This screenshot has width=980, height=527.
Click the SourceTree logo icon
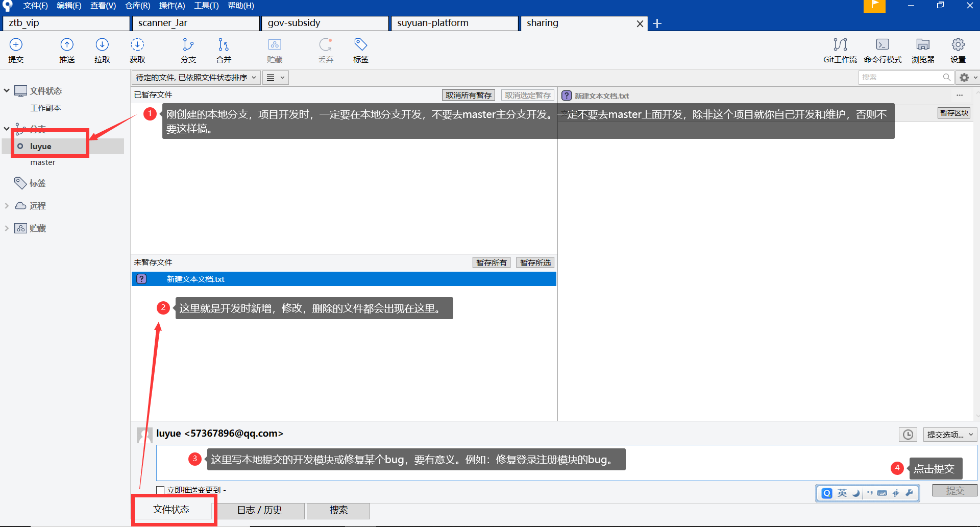click(7, 6)
